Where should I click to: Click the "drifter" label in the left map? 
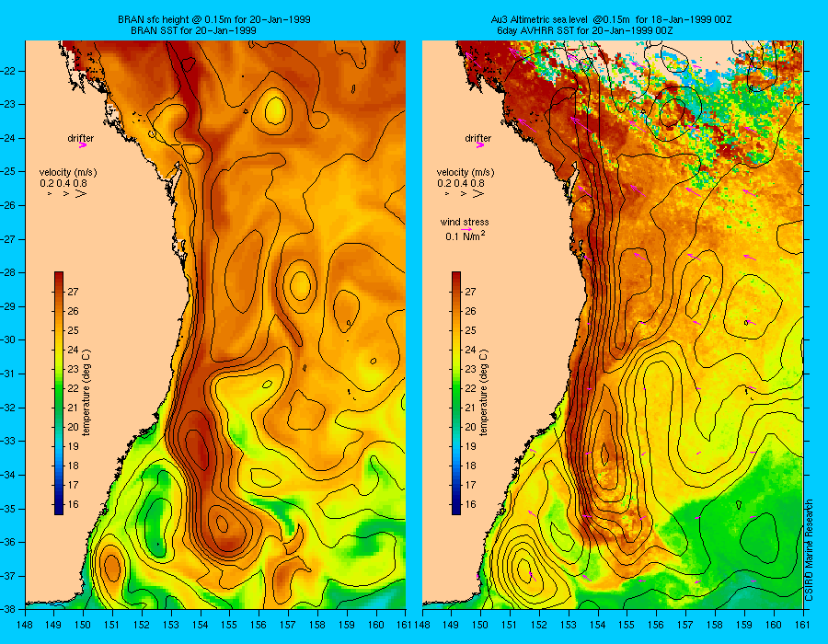pyautogui.click(x=81, y=138)
